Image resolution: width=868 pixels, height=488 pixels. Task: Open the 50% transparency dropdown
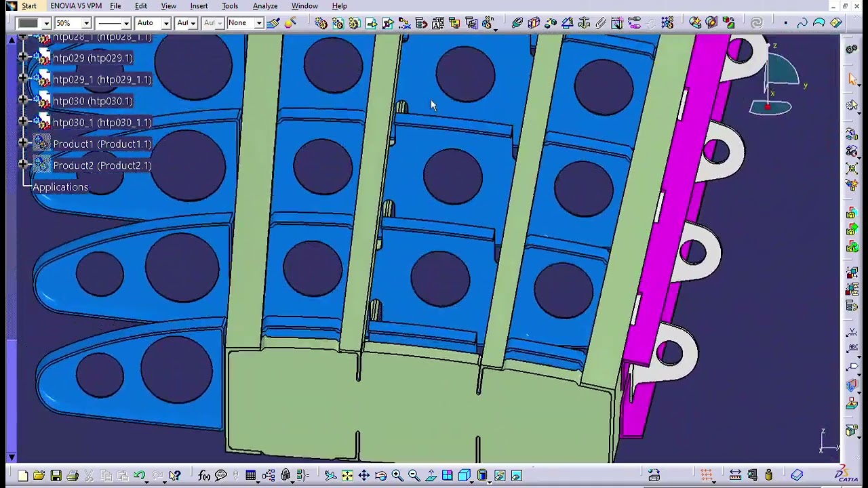tap(86, 23)
